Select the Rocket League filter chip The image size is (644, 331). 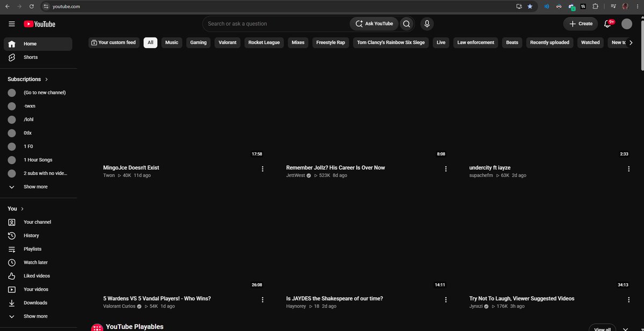[x=264, y=42]
